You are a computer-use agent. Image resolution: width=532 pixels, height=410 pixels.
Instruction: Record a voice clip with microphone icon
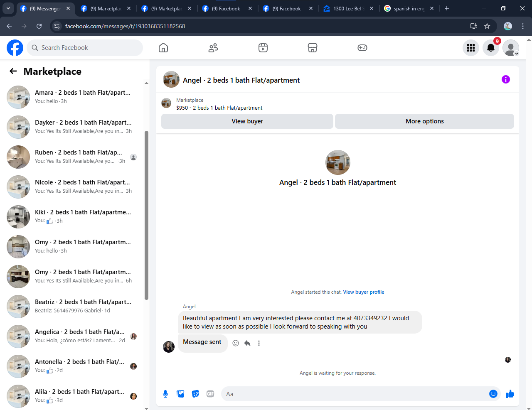(x=165, y=394)
